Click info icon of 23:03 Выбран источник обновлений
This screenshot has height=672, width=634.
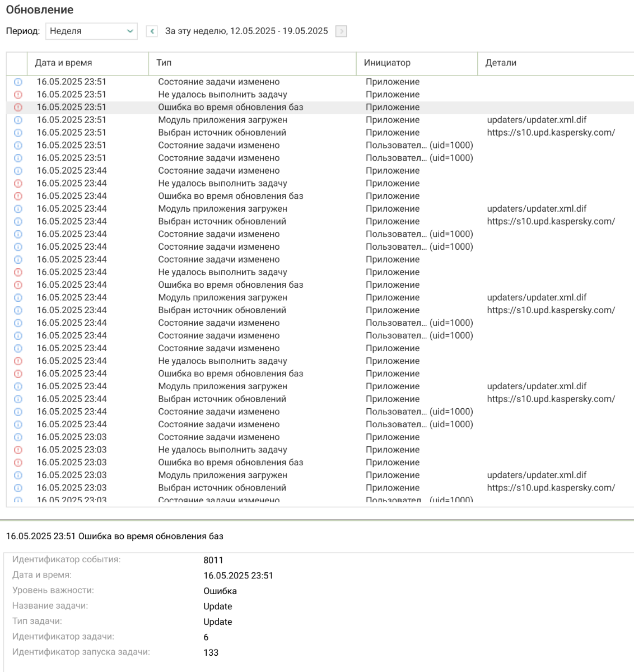pos(18,488)
